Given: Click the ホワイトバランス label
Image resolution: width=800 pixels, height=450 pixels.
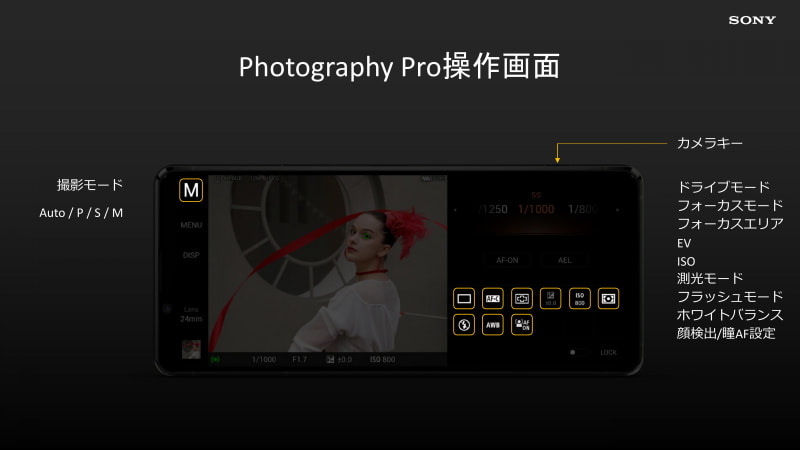Looking at the screenshot, I should click(730, 315).
